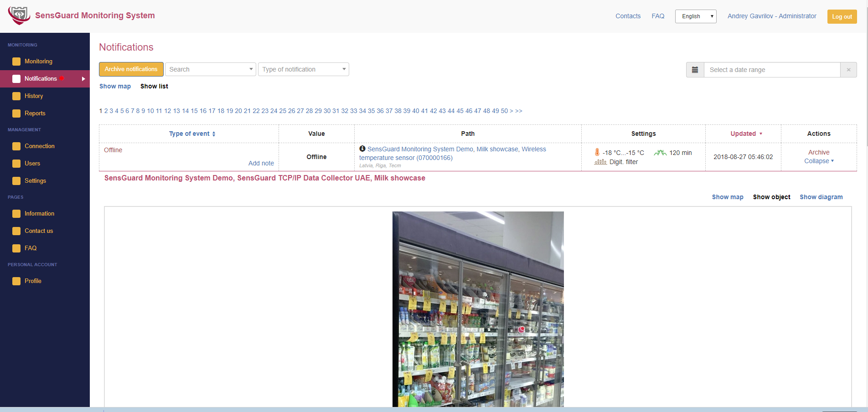Click the Profile sidebar icon
The width and height of the screenshot is (868, 412).
tap(16, 281)
